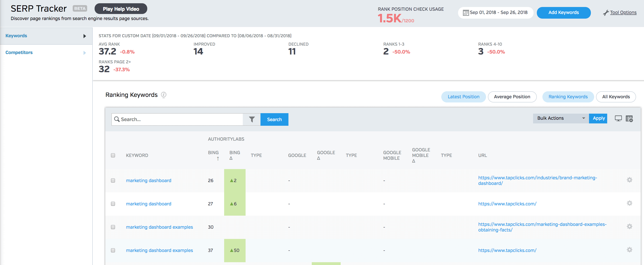644x265 pixels.
Task: Check the box for Bing rank 37 row
Action: 113,250
